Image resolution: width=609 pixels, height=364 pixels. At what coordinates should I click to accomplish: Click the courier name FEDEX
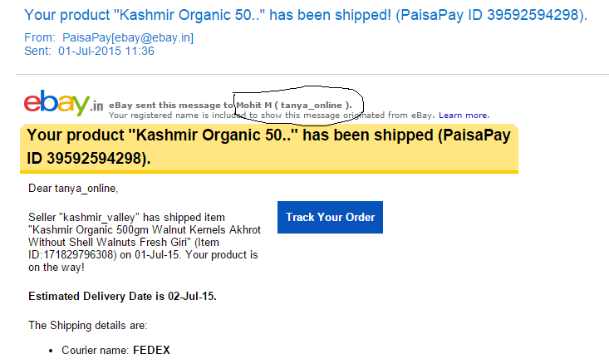coord(151,351)
